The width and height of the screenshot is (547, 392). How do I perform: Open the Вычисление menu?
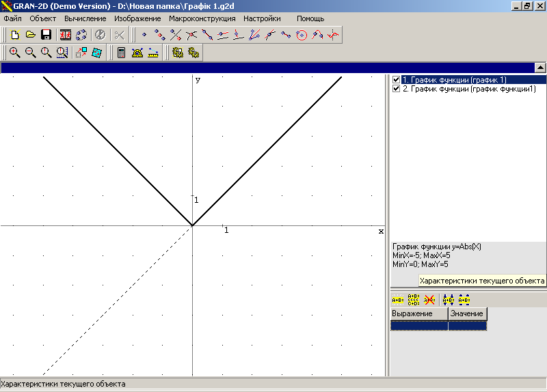[85, 18]
